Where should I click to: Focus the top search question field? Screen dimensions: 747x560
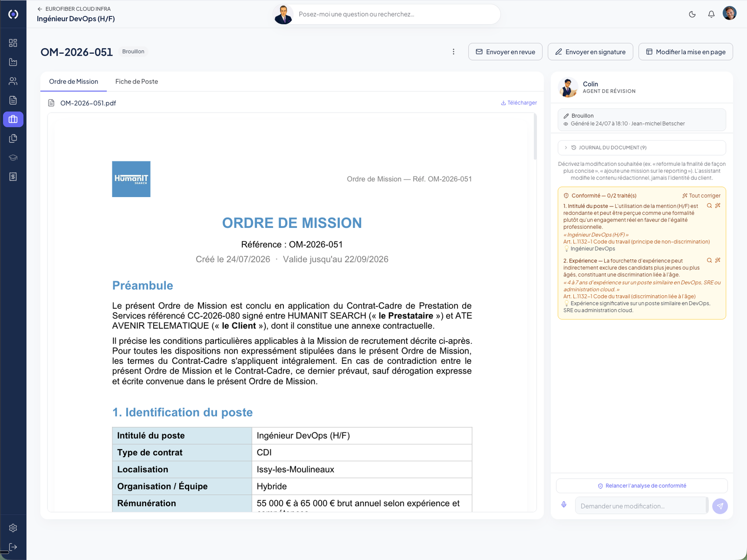tap(397, 14)
